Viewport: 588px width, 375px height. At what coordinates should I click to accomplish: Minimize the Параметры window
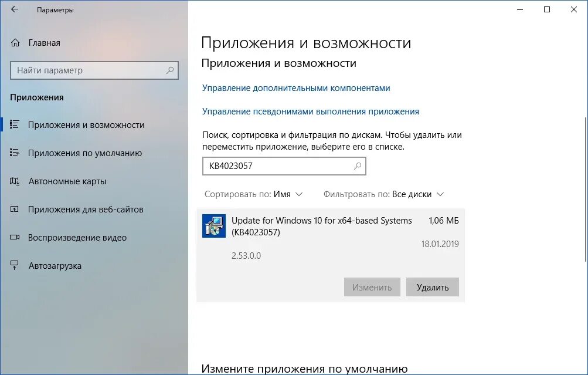520,10
